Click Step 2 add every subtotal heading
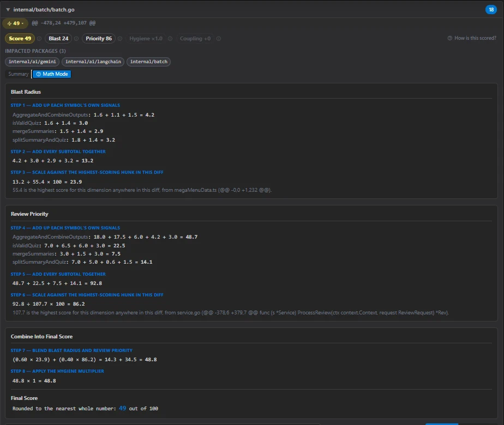The width and height of the screenshot is (504, 425). click(58, 151)
